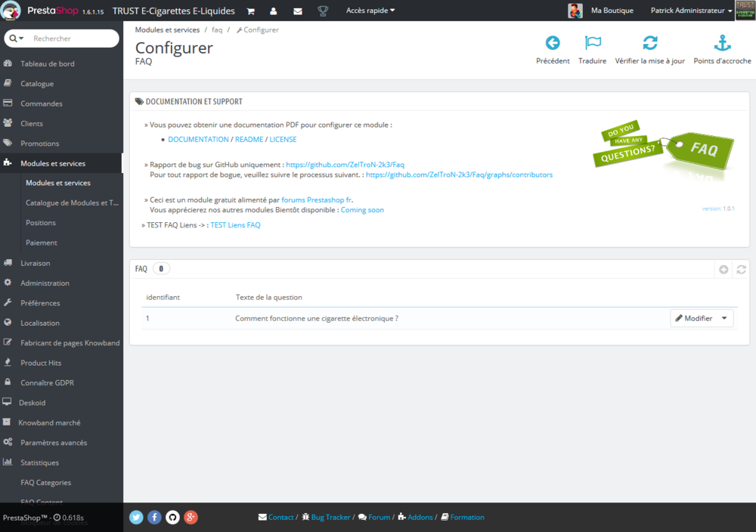
Task: Click inside the Rechercher search field
Action: tap(68, 37)
